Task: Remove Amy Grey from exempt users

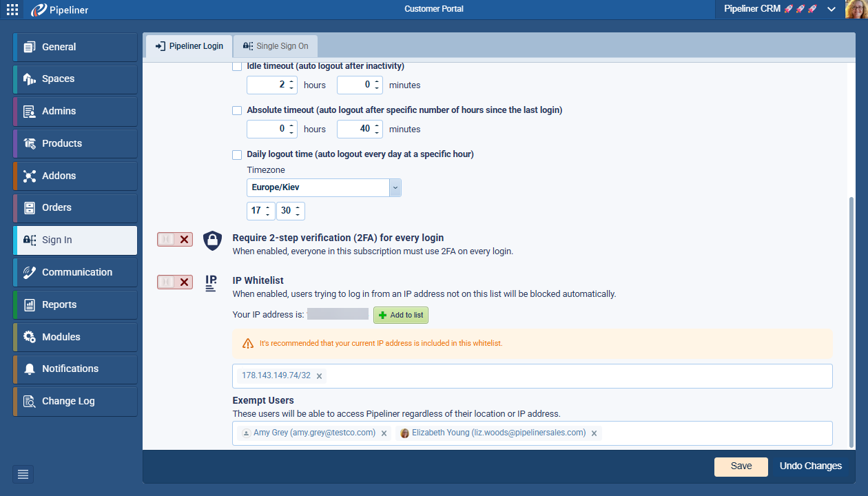Action: click(384, 433)
